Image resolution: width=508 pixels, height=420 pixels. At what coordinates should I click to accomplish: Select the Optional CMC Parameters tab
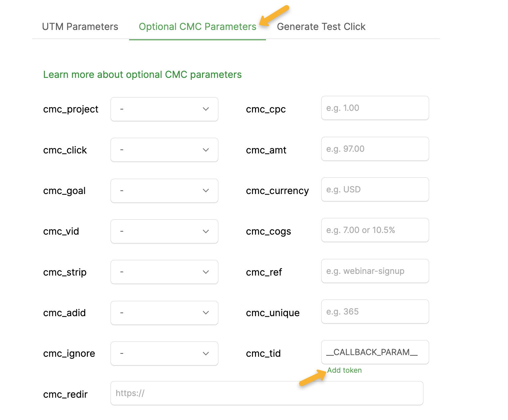(x=197, y=27)
